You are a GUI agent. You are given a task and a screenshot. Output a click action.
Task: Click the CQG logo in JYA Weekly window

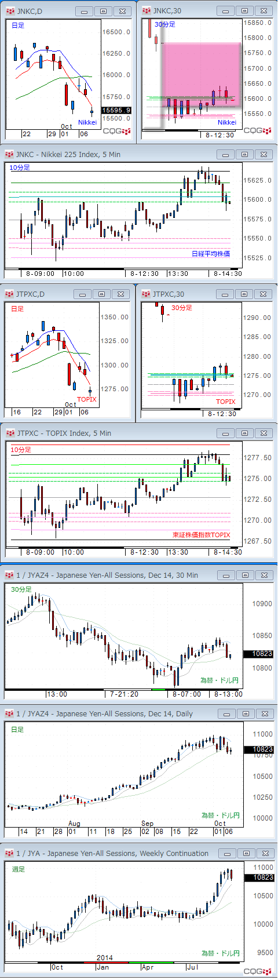coord(257,971)
